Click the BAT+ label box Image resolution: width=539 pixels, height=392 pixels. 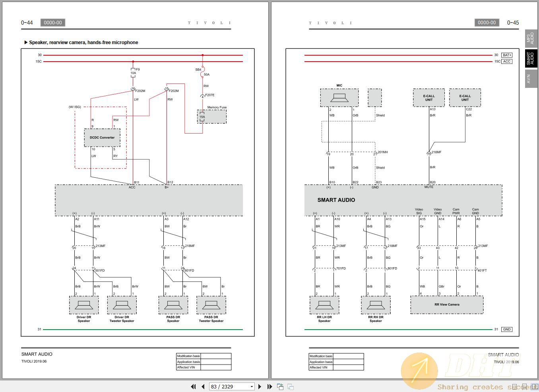click(507, 55)
